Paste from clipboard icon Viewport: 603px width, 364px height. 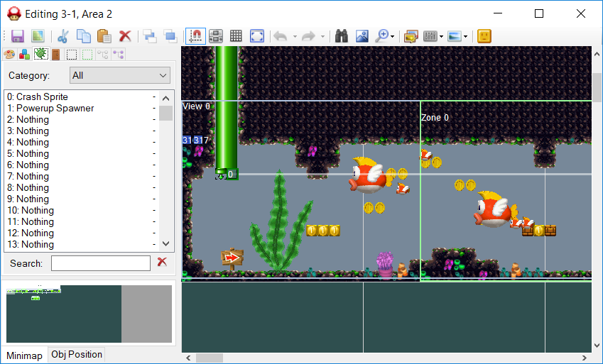[x=104, y=36]
